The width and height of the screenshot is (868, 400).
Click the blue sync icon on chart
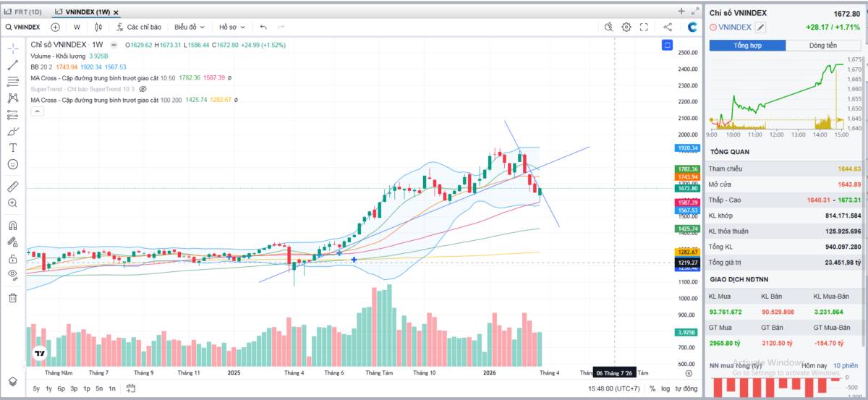667,45
